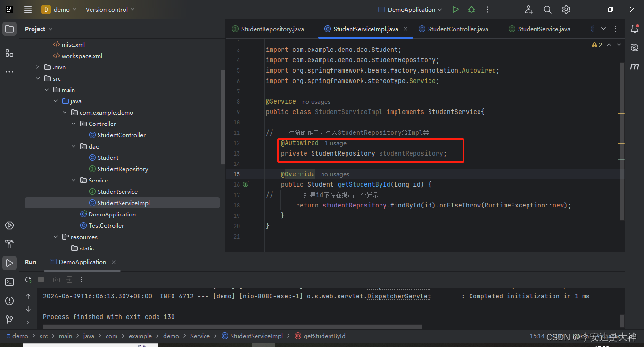Select StudentRepository in project tree

(123, 169)
